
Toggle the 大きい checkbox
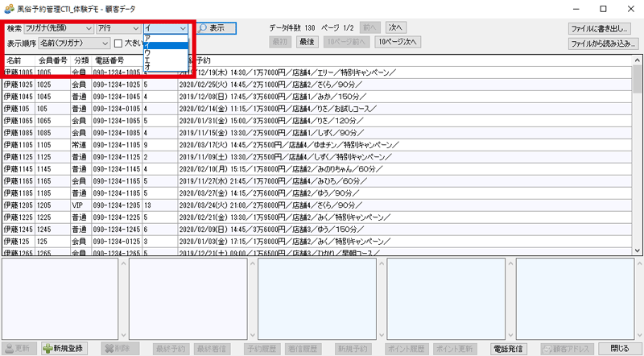pyautogui.click(x=118, y=43)
